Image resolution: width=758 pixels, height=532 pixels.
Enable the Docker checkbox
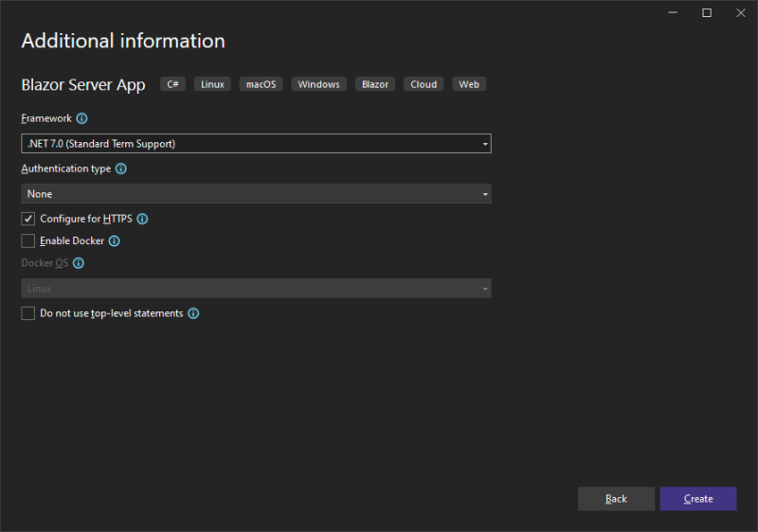pos(28,240)
